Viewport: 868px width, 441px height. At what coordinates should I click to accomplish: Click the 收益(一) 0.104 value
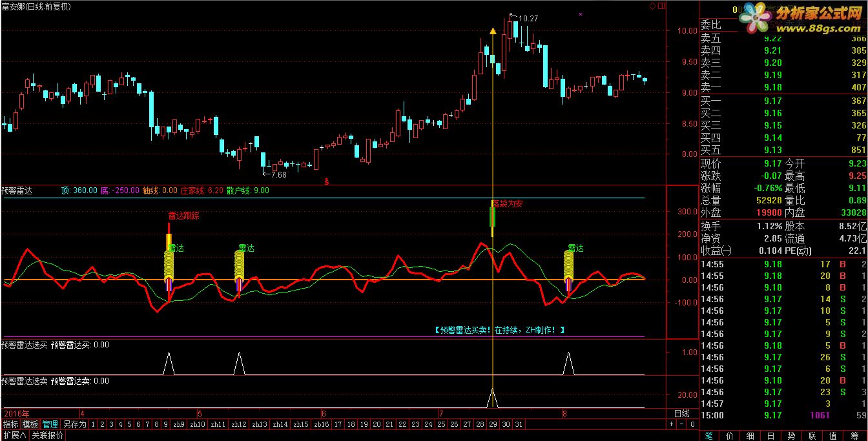click(772, 251)
